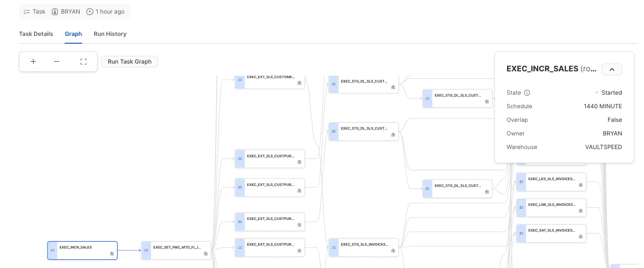The height and width of the screenshot is (268, 644).
Task: Open details icon on EXEC_SET_FMC_MTD_FL node
Action: click(x=205, y=253)
